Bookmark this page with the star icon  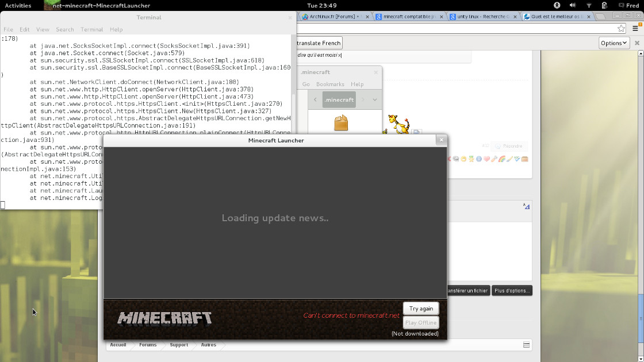click(622, 28)
